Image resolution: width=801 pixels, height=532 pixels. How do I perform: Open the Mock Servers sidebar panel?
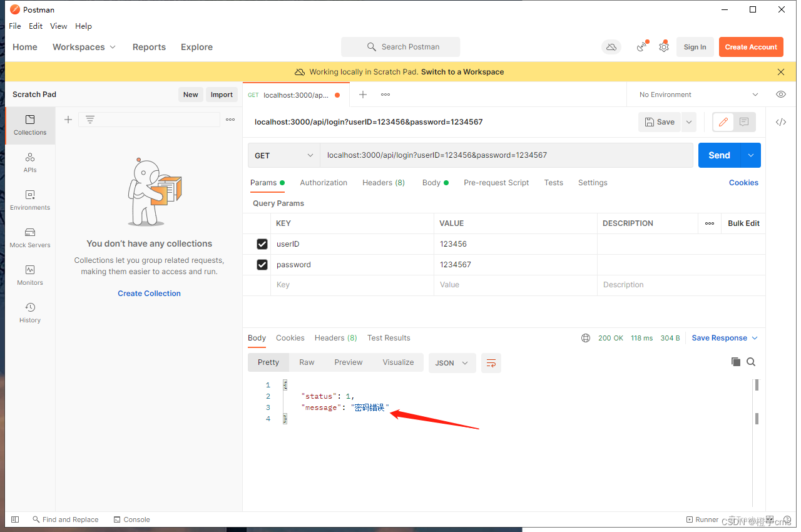[30, 238]
